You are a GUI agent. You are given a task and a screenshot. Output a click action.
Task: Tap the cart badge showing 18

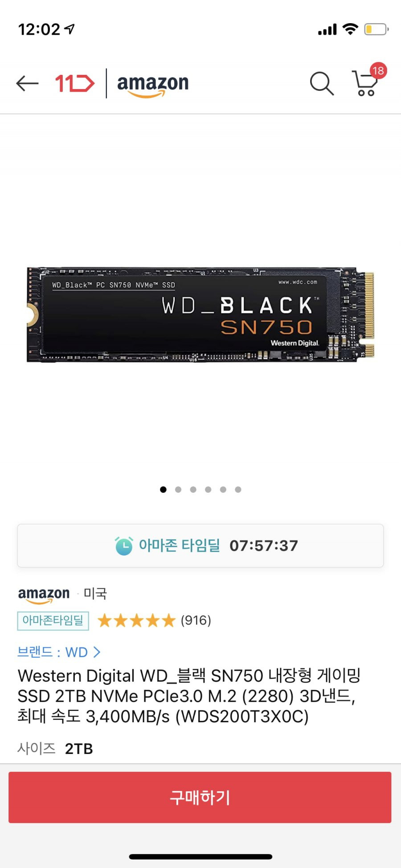tap(378, 71)
